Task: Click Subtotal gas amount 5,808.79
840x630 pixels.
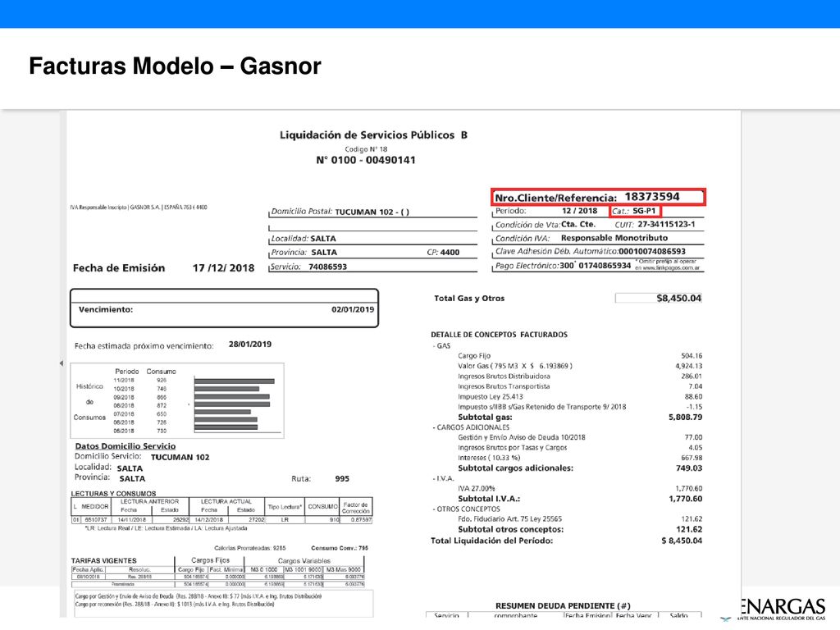Action: coord(685,418)
